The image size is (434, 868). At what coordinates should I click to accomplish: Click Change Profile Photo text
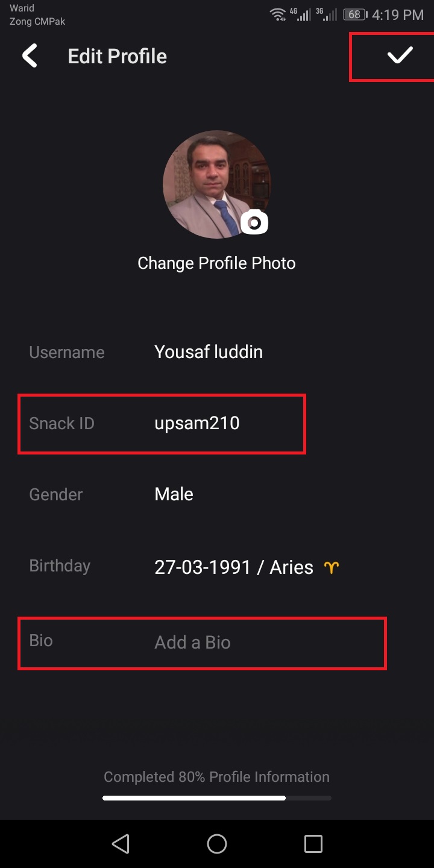[x=216, y=263]
